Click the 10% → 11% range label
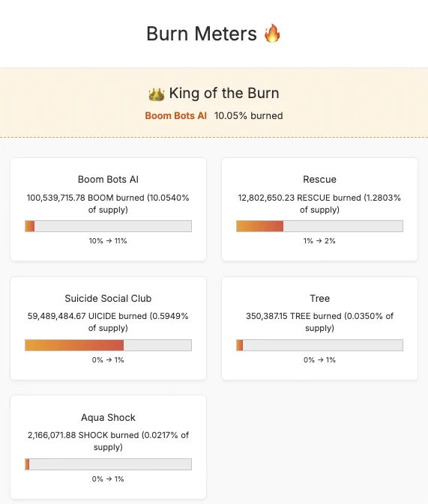The width and height of the screenshot is (428, 504). (108, 240)
